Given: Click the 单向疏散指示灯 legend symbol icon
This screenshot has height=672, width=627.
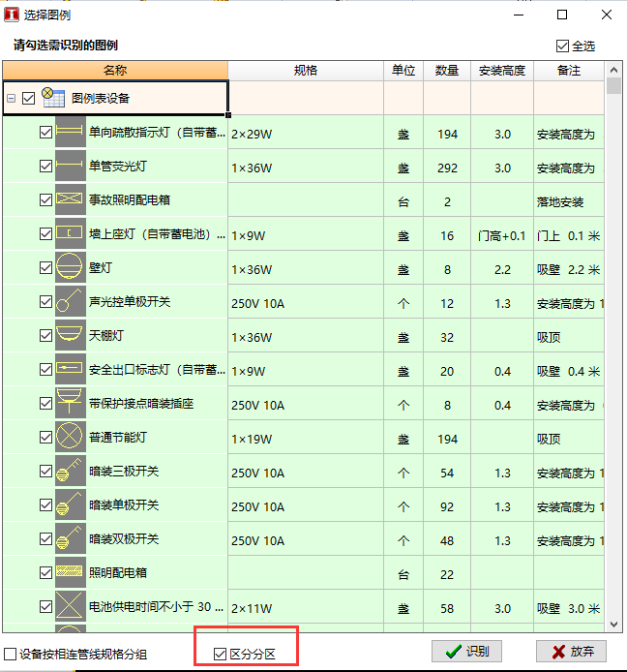Looking at the screenshot, I should click(71, 133).
